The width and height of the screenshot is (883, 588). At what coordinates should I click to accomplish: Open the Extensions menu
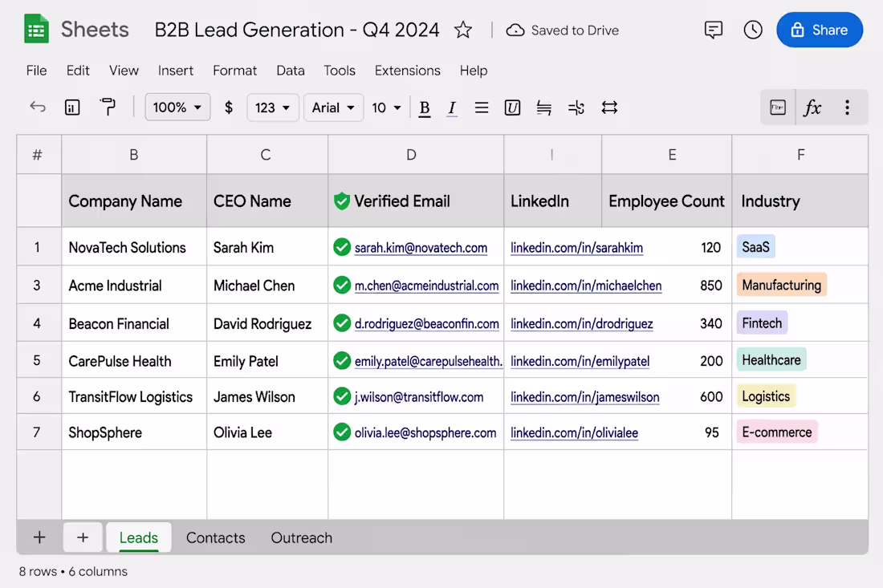pos(408,71)
